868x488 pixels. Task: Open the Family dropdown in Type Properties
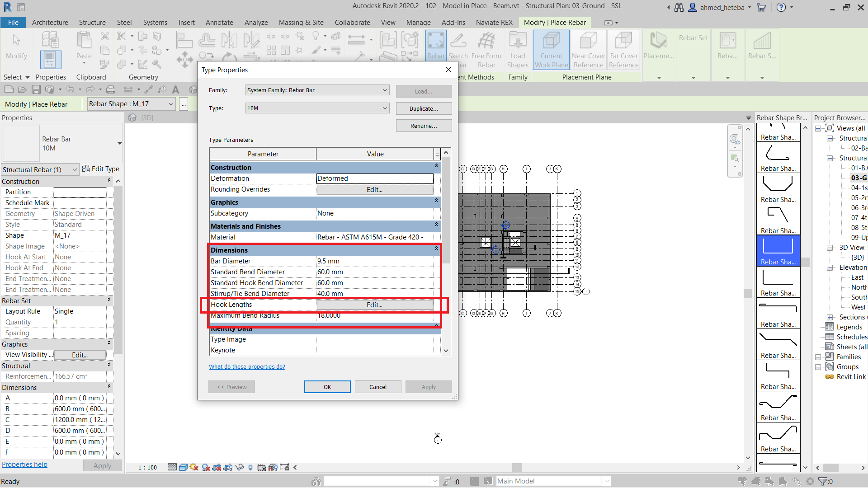point(317,90)
